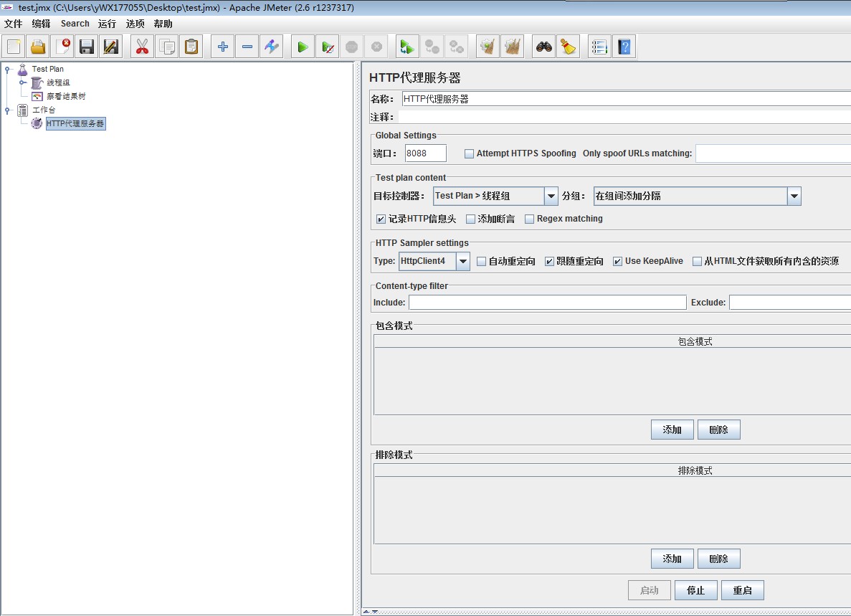Start the test with the green play icon
The width and height of the screenshot is (851, 616).
tap(303, 47)
